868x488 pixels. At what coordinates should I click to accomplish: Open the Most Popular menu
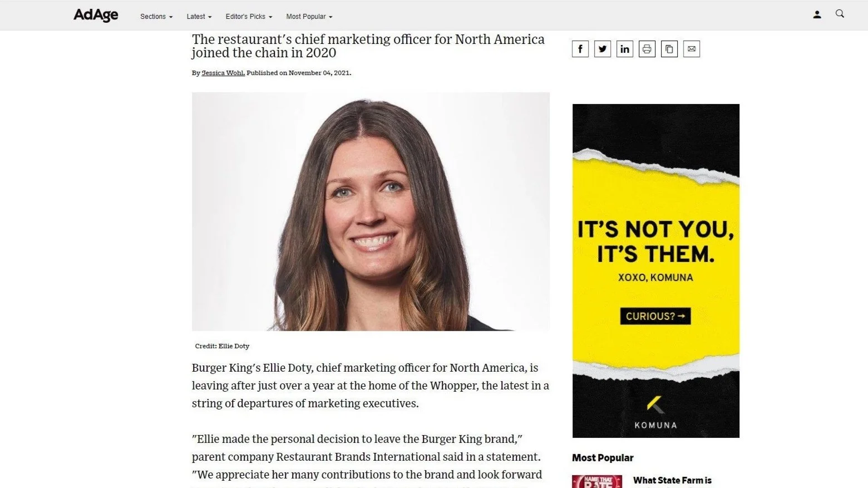[309, 17]
